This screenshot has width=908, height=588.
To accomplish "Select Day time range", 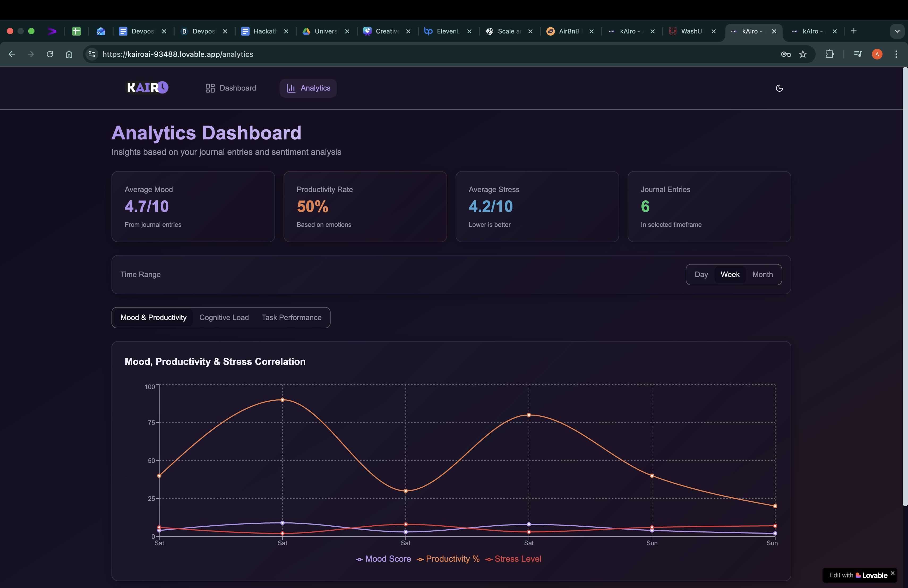I will (x=701, y=274).
